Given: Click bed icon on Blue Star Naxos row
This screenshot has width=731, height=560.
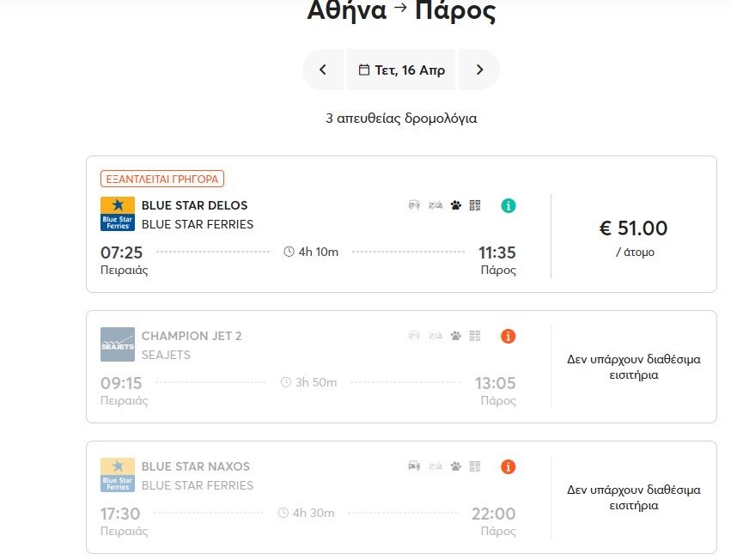Looking at the screenshot, I should pyautogui.click(x=436, y=466).
